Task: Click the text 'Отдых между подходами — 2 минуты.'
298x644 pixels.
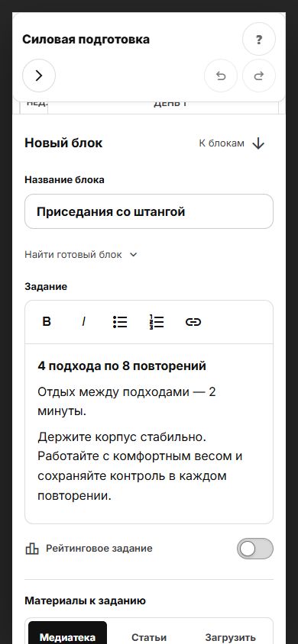Action: tap(127, 401)
